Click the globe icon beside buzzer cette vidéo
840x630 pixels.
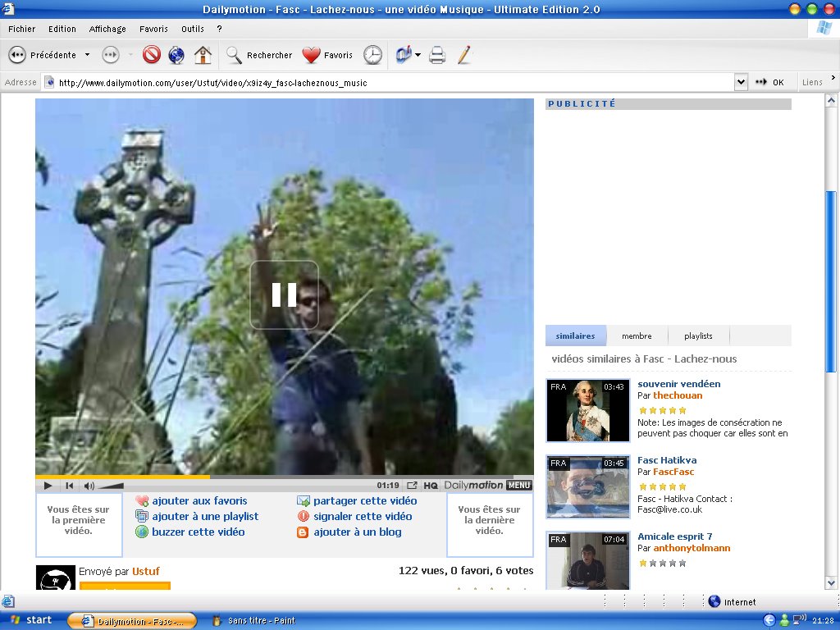pyautogui.click(x=142, y=532)
